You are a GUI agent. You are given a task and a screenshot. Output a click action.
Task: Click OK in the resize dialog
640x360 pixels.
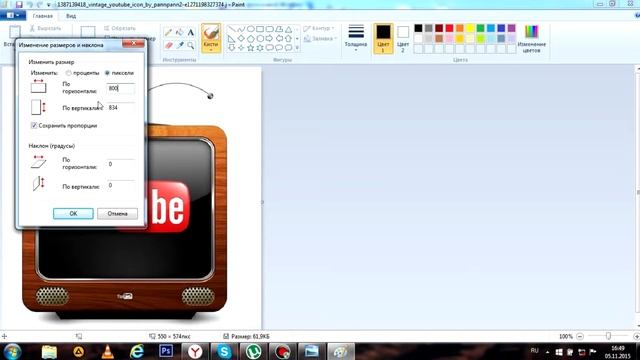tap(73, 213)
